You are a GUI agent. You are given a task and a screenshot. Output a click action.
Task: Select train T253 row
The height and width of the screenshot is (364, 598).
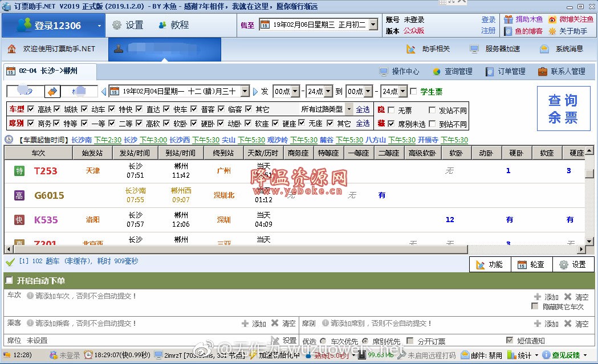click(x=294, y=171)
